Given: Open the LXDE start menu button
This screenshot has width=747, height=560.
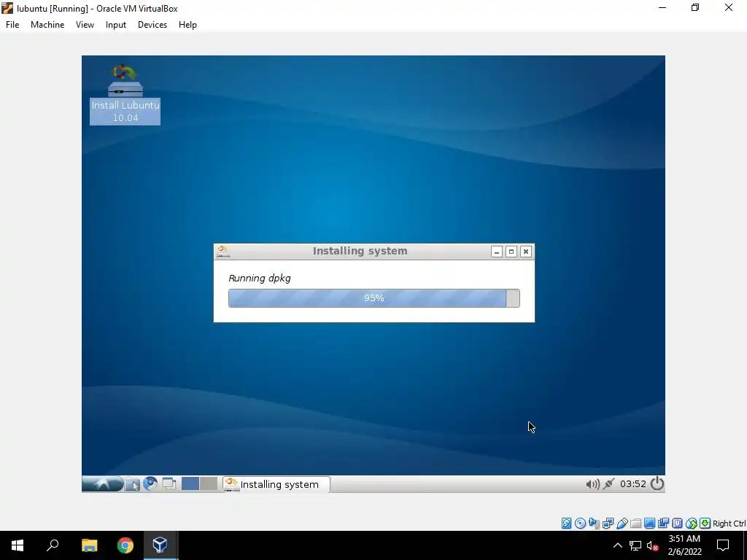Looking at the screenshot, I should coord(102,484).
